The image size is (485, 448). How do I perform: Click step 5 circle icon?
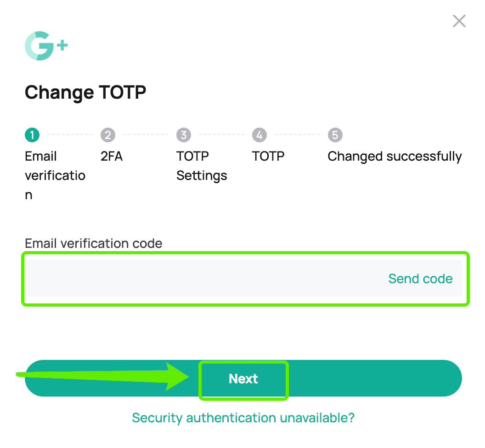click(335, 135)
